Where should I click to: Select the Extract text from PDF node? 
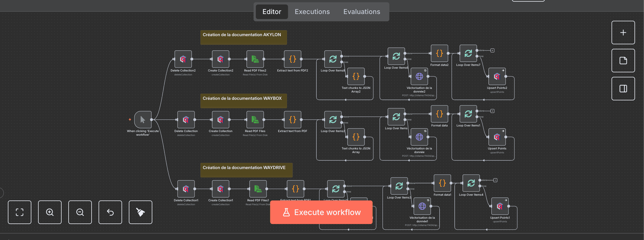coord(293,120)
